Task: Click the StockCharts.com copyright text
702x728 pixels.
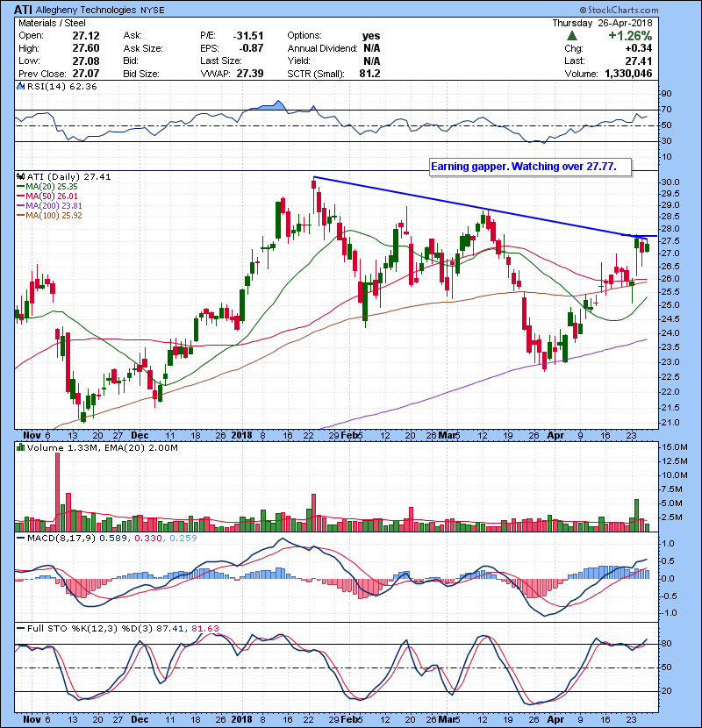Action: click(619, 10)
